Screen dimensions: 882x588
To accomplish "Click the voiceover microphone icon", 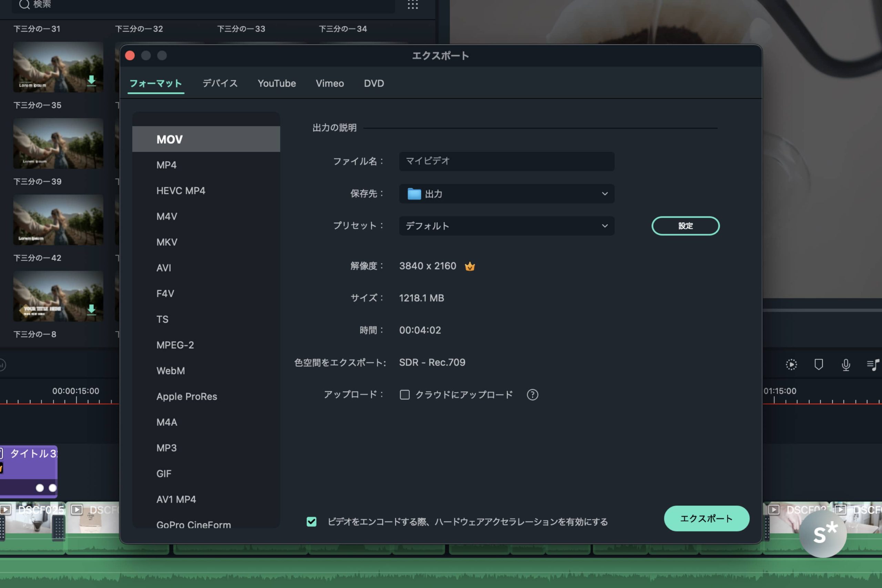I will (845, 364).
